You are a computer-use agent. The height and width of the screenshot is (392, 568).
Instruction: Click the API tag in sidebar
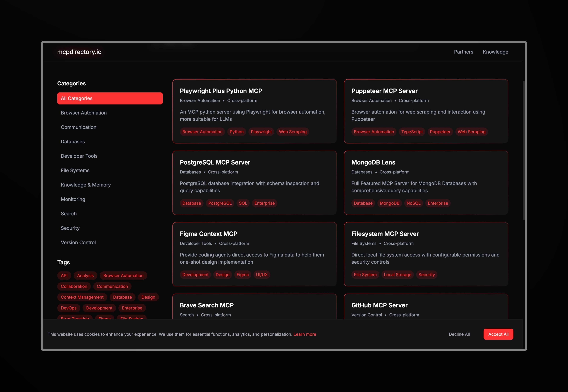[64, 276]
